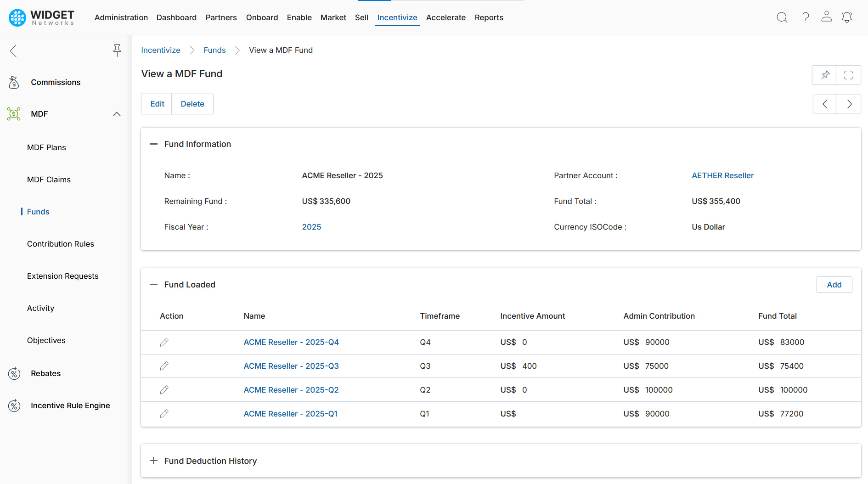Screen dimensions: 868x484
Task: Edit the ACME Reseller - 2025-Q2 row
Action: (164, 390)
